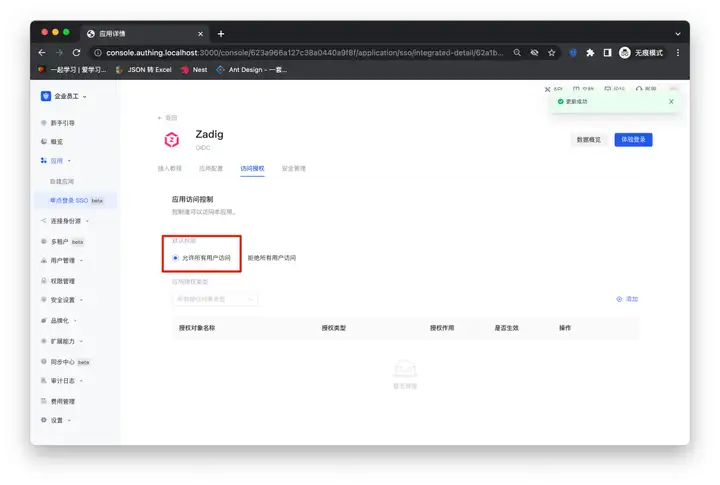
Task: Click the 应用访问控制 section heading
Action: coord(192,199)
